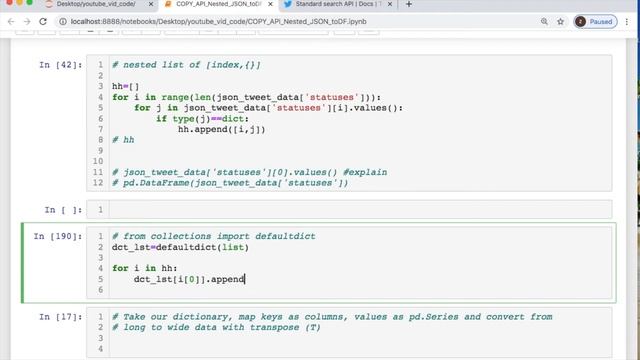
Task: Select cell by clicking In [42]: prompt
Action: tap(60, 65)
